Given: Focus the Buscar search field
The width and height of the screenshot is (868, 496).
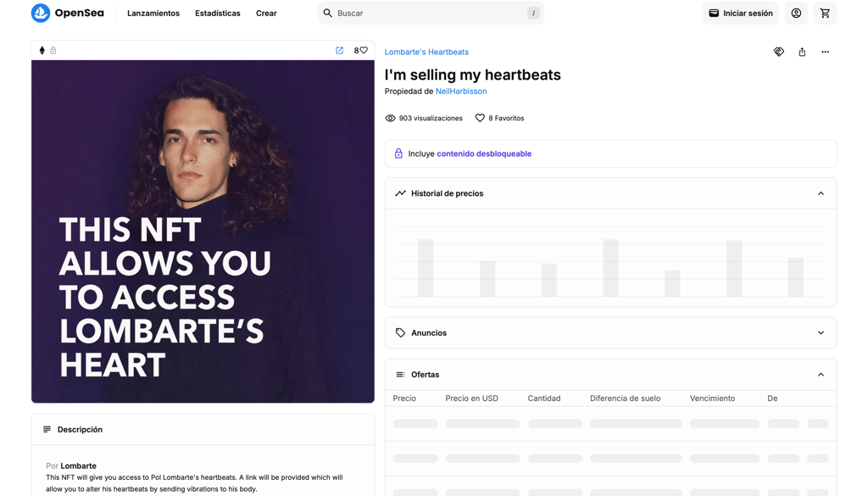Looking at the screenshot, I should click(x=430, y=14).
